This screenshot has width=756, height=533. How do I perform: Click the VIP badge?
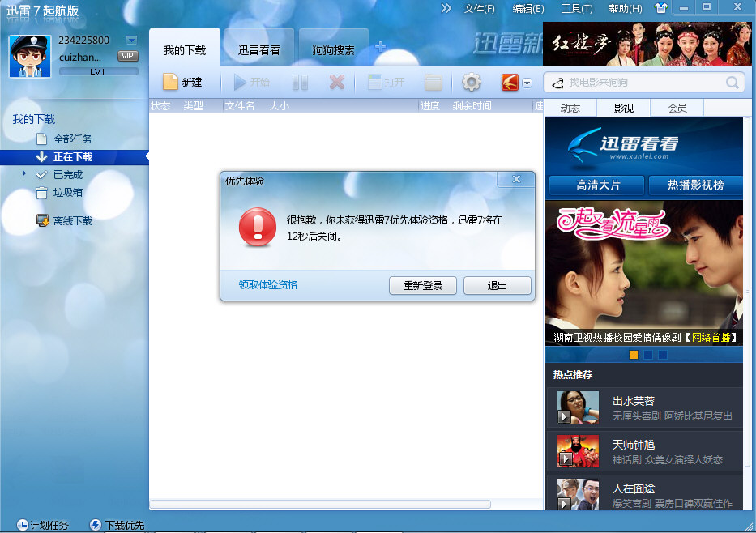click(128, 56)
